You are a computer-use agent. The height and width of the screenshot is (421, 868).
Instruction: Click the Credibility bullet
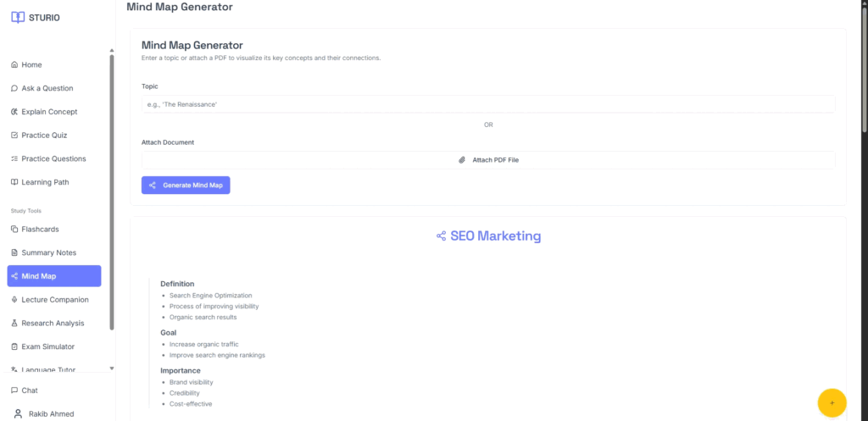(x=184, y=393)
